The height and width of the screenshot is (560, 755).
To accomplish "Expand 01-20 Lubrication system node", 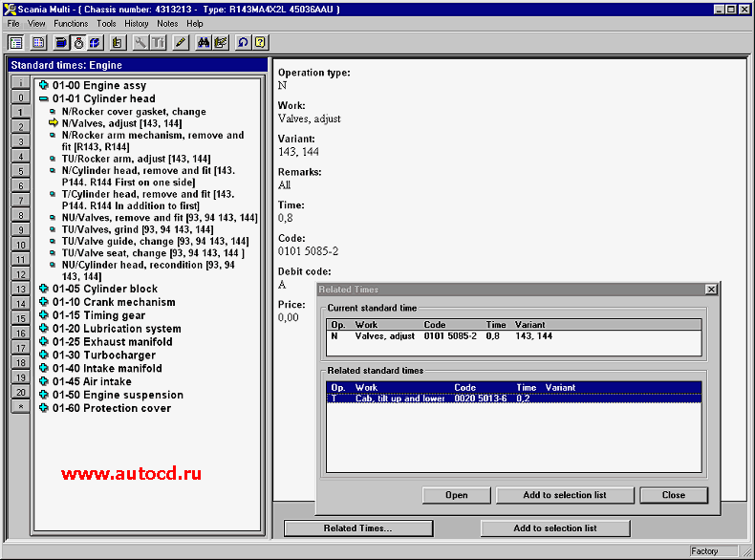I will (x=44, y=329).
